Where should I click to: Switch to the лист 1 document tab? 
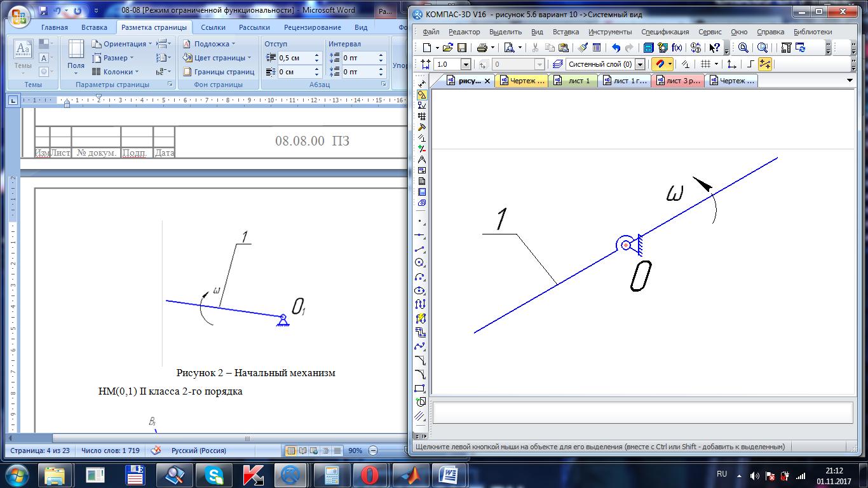573,81
